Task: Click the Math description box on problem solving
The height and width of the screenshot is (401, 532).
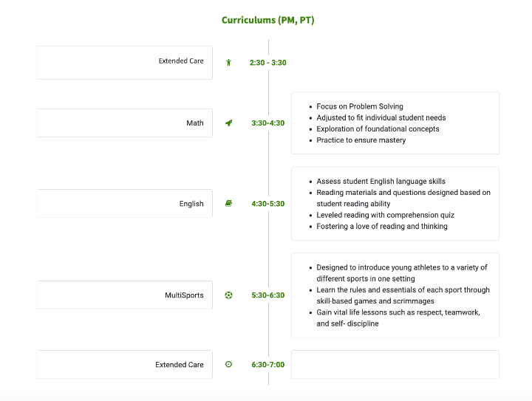Action: tap(395, 123)
